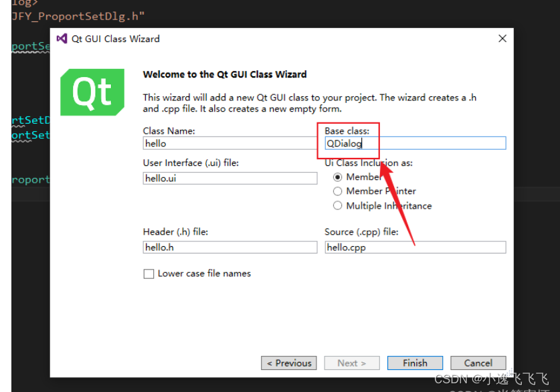Screen dimensions: 560x392
Task: Click the red Base class highlight box
Action: tap(348, 140)
